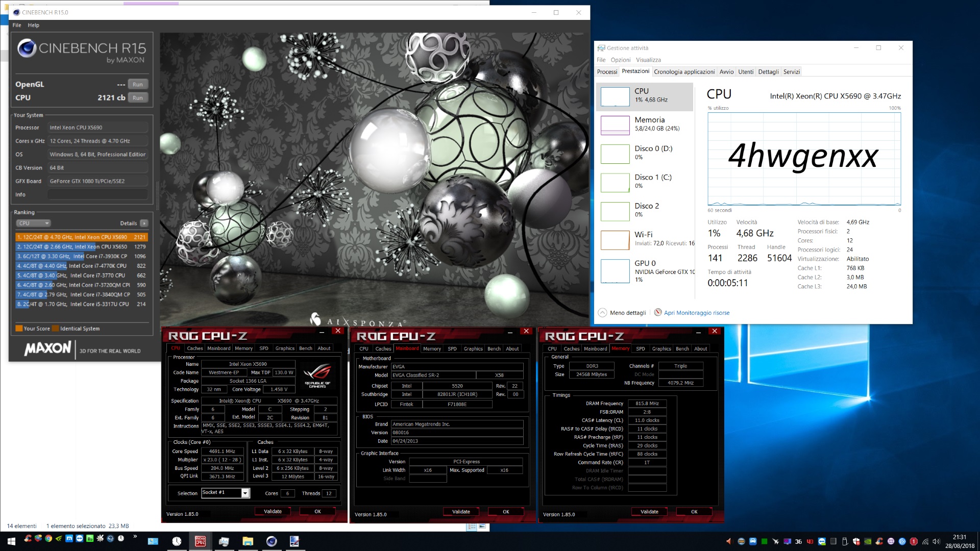
Task: Switch to Cronologia applicazioni tab
Action: (684, 72)
